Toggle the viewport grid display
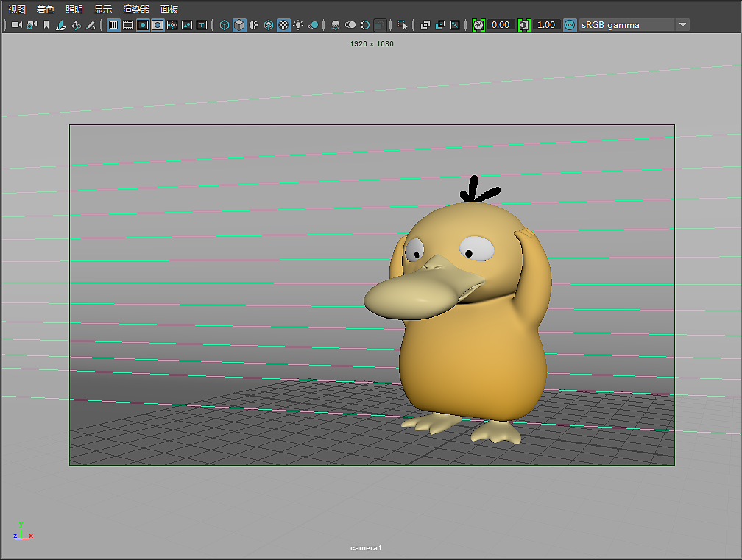 (113, 25)
